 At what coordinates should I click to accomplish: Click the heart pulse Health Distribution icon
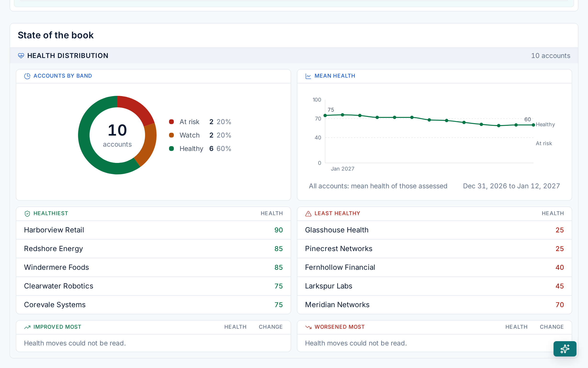pos(21,56)
